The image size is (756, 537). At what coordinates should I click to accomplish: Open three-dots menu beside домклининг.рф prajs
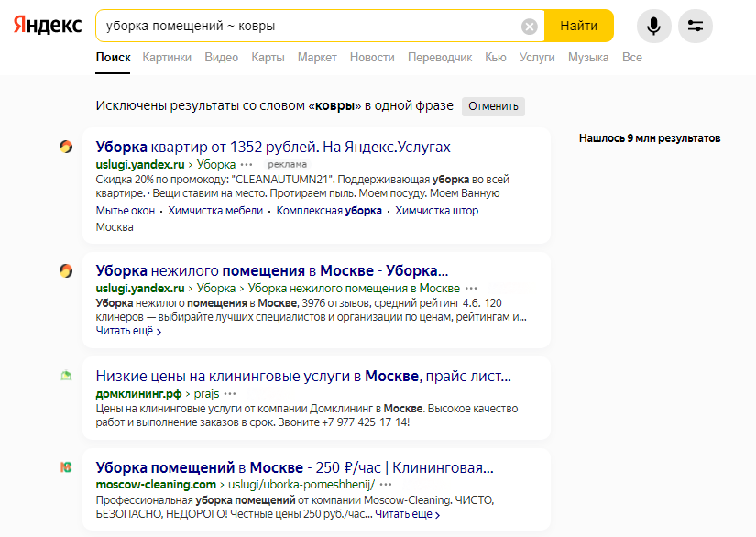(230, 394)
